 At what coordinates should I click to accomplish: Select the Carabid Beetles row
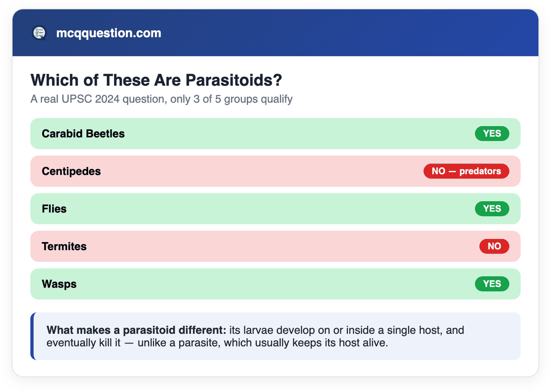pyautogui.click(x=275, y=134)
